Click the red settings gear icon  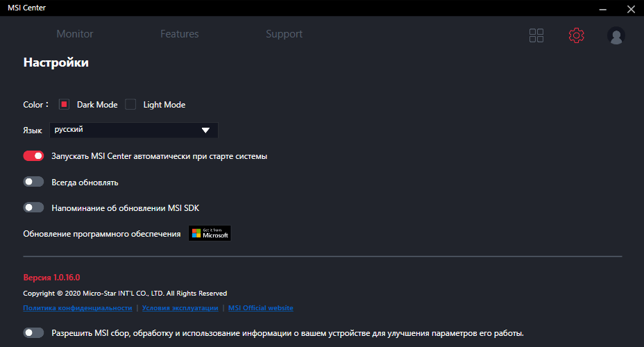(x=576, y=35)
